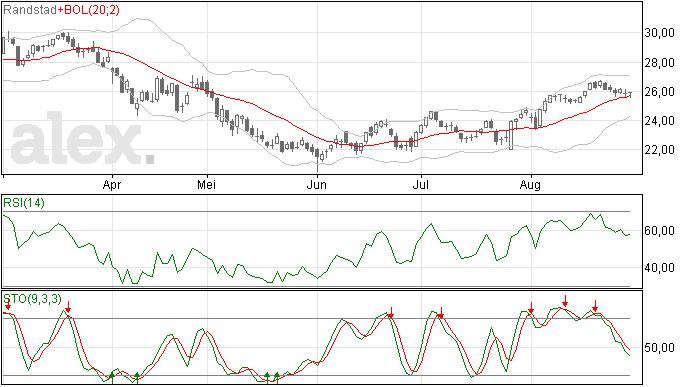Click the 30,00 price axis value
Image resolution: width=690 pixels, height=387 pixels.
pyautogui.click(x=659, y=33)
